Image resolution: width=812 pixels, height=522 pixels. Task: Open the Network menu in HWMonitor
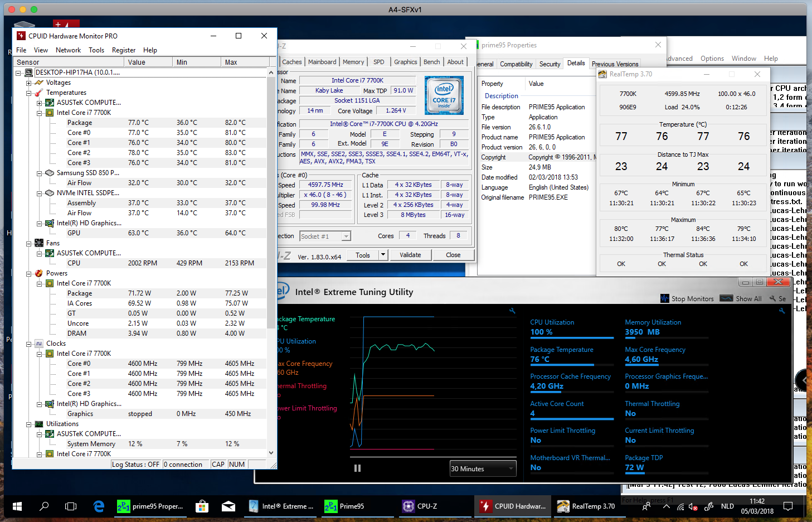click(x=68, y=50)
